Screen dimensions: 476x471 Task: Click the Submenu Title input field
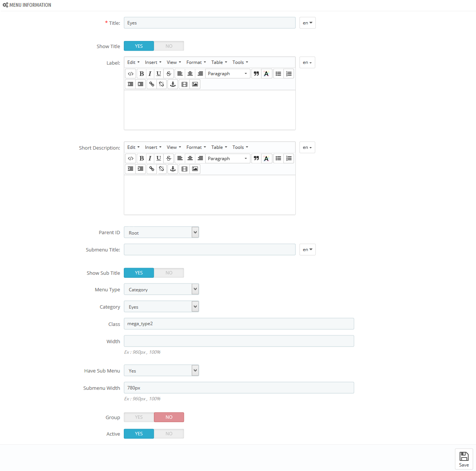pos(210,250)
